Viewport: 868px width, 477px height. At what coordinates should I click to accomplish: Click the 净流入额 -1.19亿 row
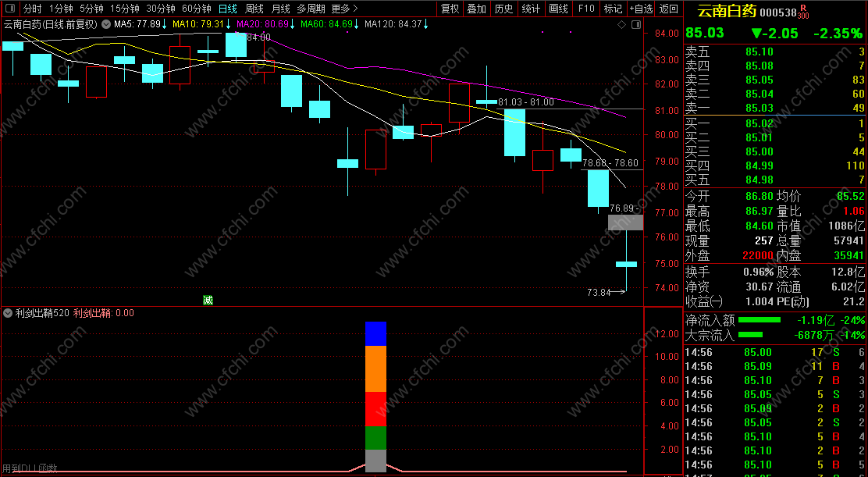775,320
